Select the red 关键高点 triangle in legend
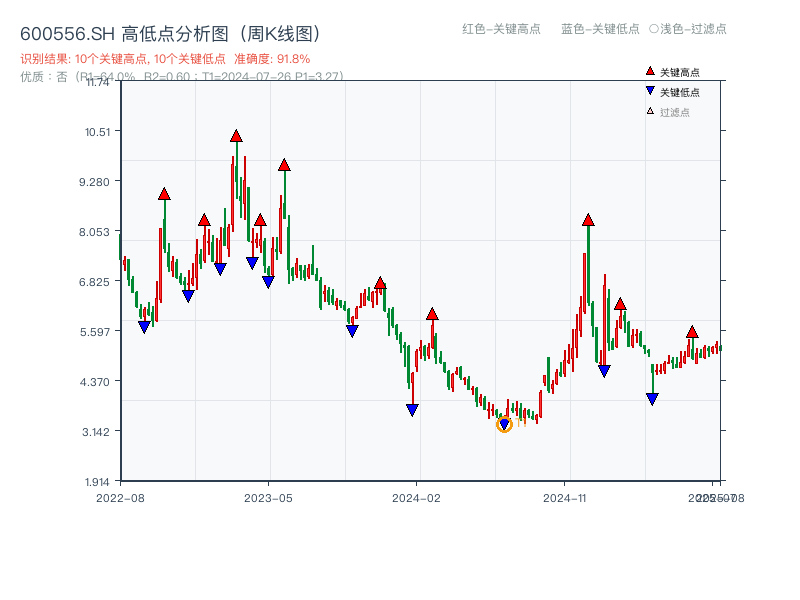This screenshot has width=800, height=600. [649, 72]
